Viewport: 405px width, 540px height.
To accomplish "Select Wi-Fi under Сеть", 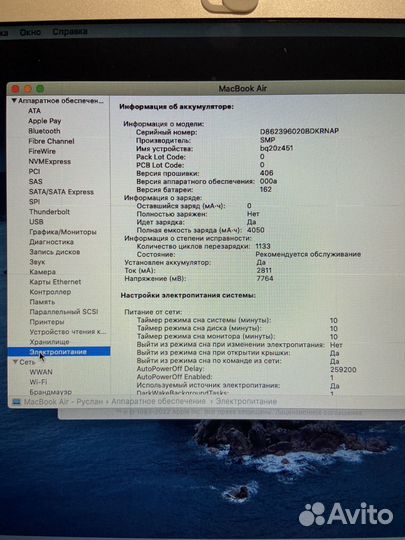I will (x=38, y=382).
